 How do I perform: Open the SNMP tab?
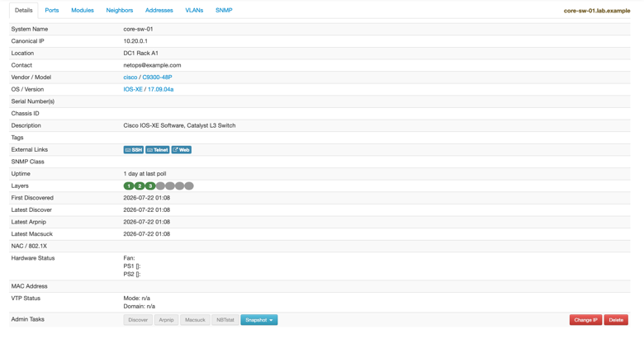tap(224, 10)
